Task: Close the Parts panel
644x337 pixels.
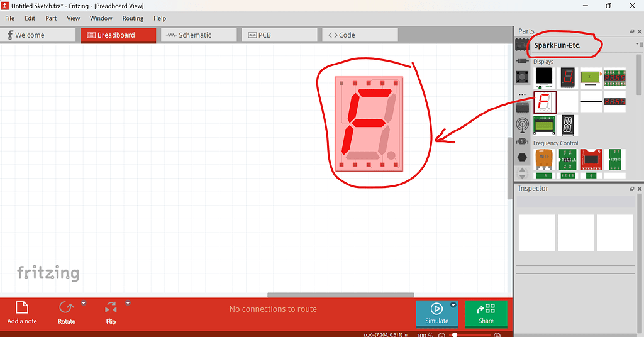Action: 640,31
